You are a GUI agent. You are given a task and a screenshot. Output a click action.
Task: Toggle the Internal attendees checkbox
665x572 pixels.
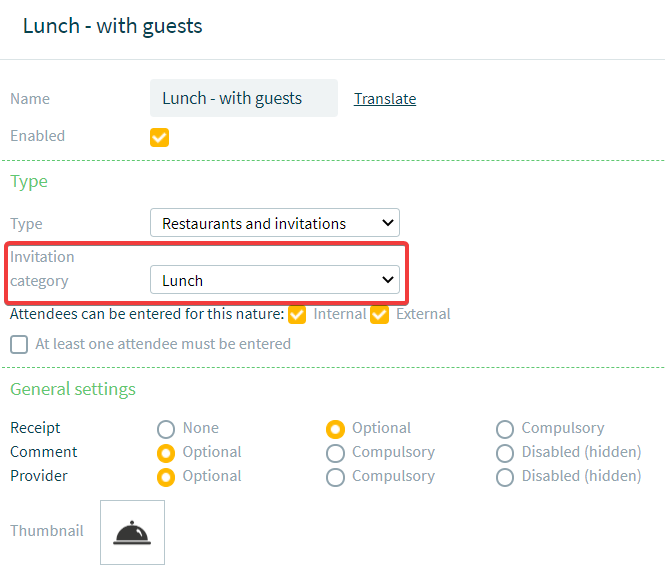point(297,315)
